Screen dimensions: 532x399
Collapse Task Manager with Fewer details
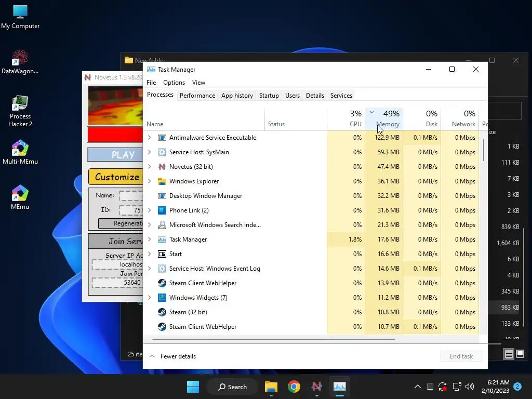(172, 356)
